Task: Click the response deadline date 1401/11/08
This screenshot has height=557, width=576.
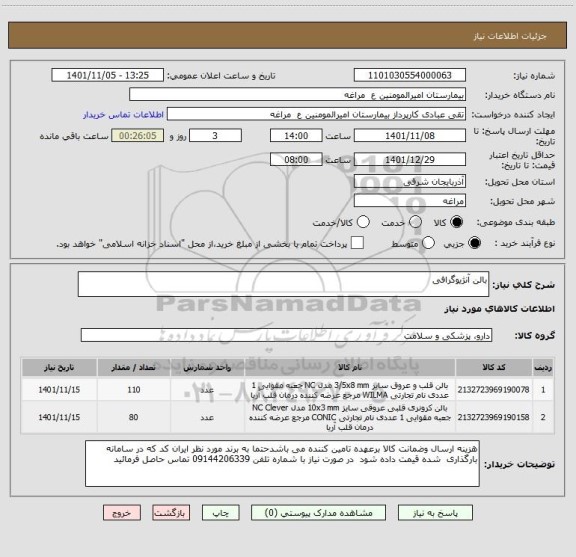Action: click(410, 136)
